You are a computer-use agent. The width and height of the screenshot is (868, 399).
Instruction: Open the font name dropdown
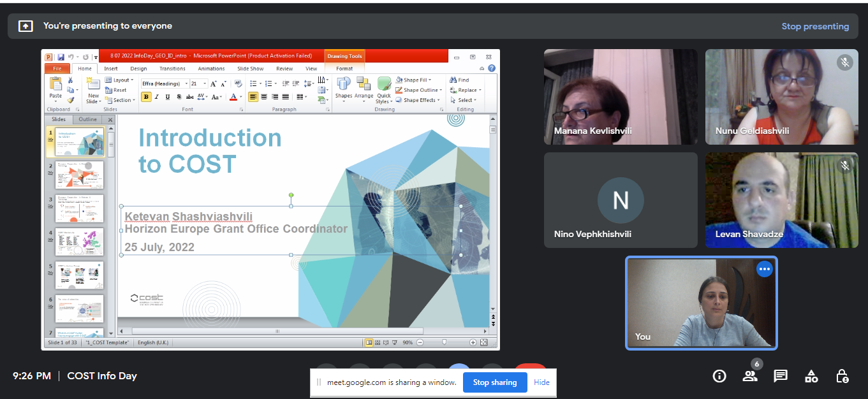[x=186, y=83]
